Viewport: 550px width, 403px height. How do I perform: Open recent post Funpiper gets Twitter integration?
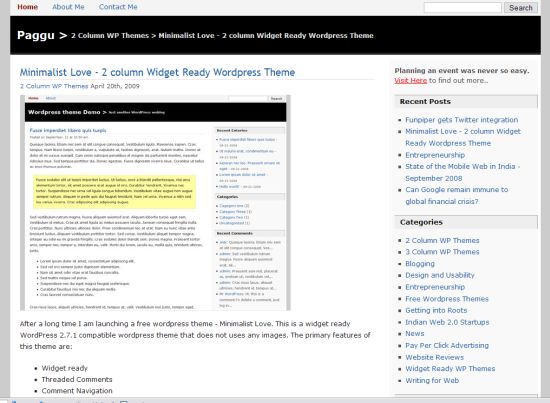pyautogui.click(x=462, y=120)
